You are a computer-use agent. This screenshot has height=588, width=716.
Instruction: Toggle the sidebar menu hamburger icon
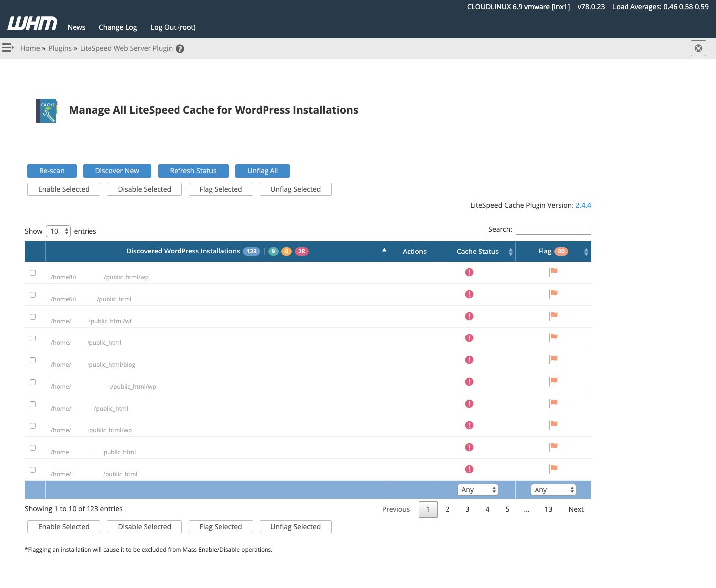point(8,48)
